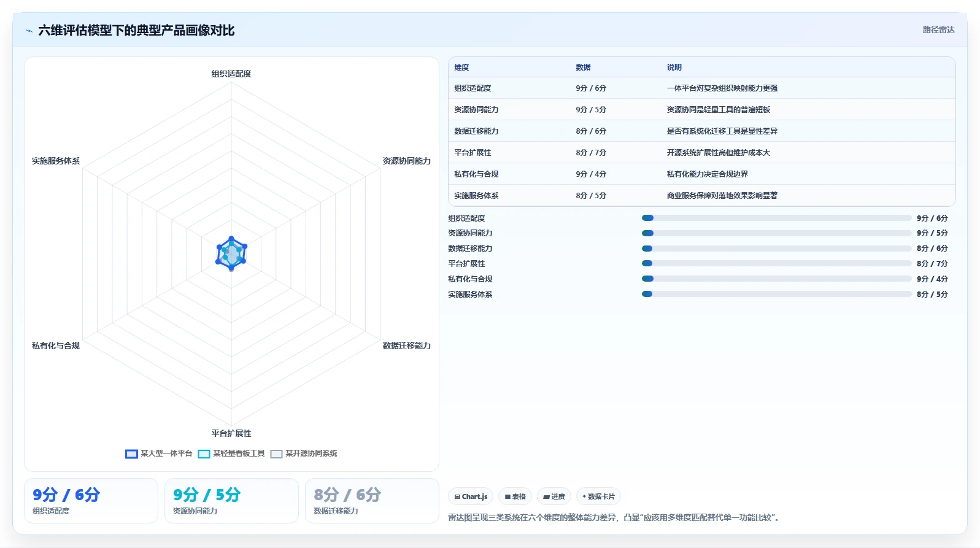
Task: Click table cell 平台扩展性
Action: (x=473, y=153)
